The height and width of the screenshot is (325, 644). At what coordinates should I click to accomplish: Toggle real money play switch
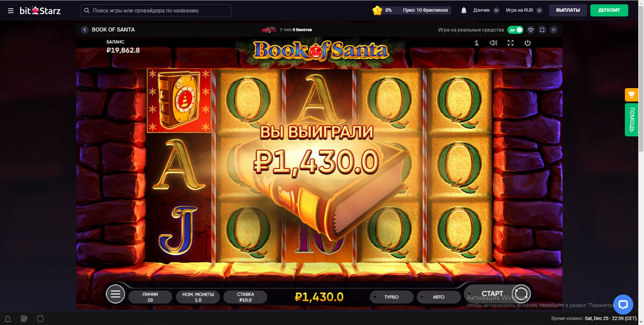coord(516,30)
